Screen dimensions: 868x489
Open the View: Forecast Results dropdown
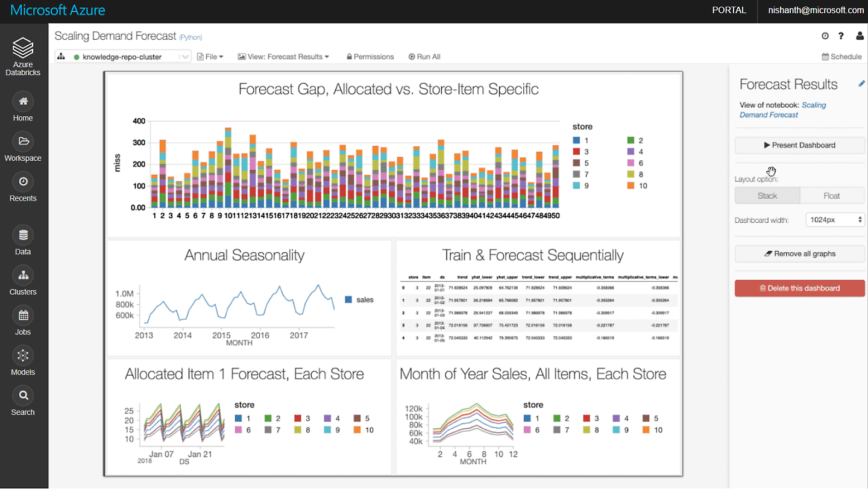[283, 57]
